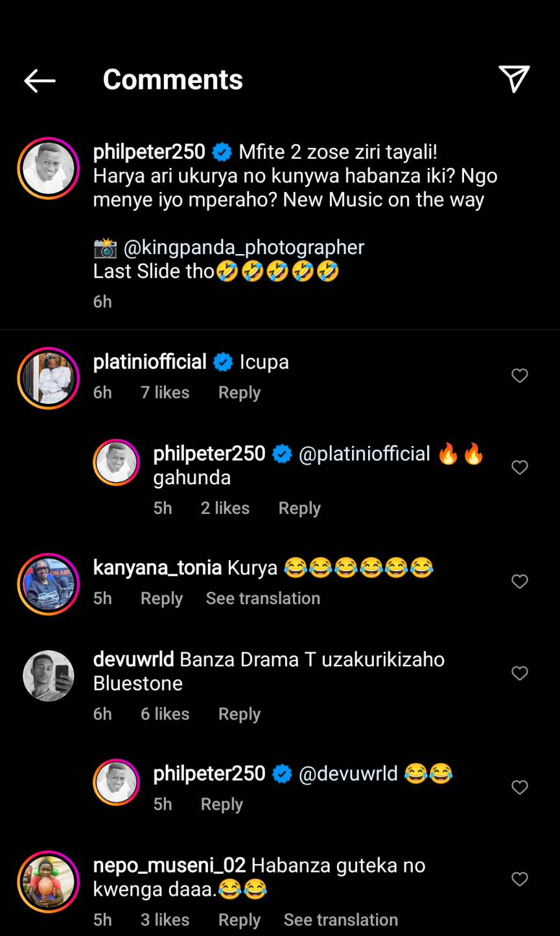The image size is (560, 936).
Task: See translation of nepo_museni_02's comment
Action: [340, 920]
